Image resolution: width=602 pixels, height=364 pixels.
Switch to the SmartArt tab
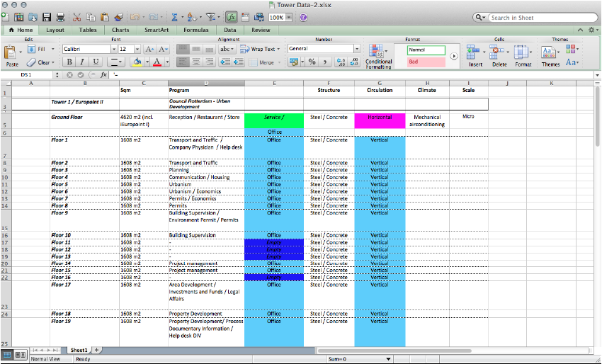coord(157,30)
